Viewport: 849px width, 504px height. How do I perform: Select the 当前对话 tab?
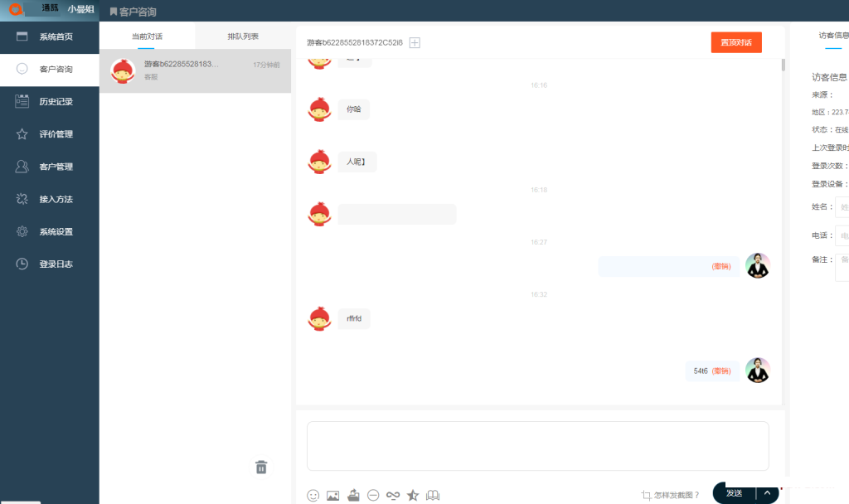click(147, 36)
